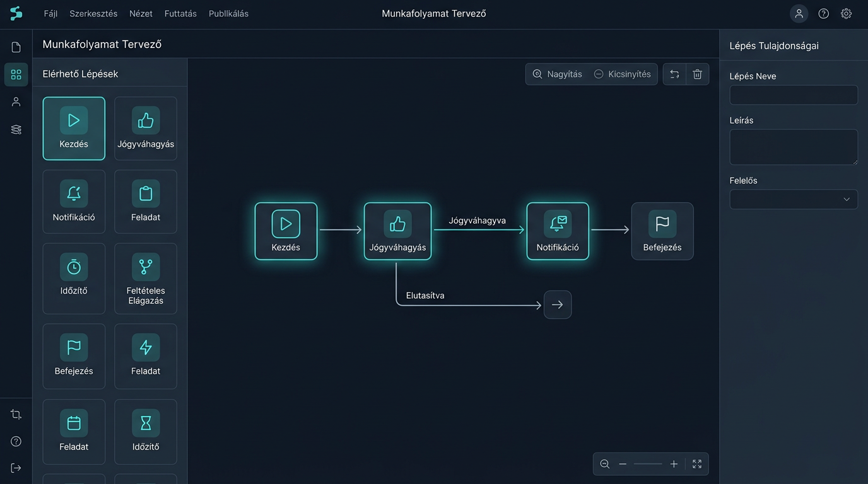Click the crop icon in left sidebar
Image resolution: width=868 pixels, height=484 pixels.
coord(16,414)
